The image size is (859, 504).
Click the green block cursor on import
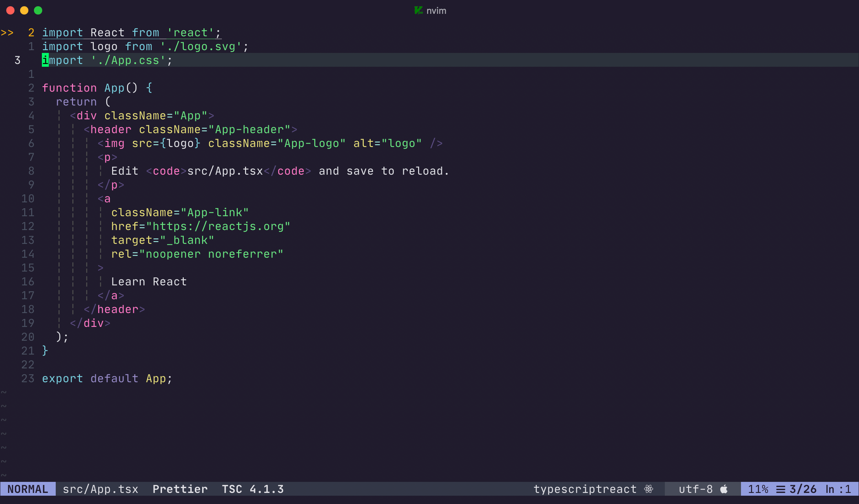(x=45, y=60)
